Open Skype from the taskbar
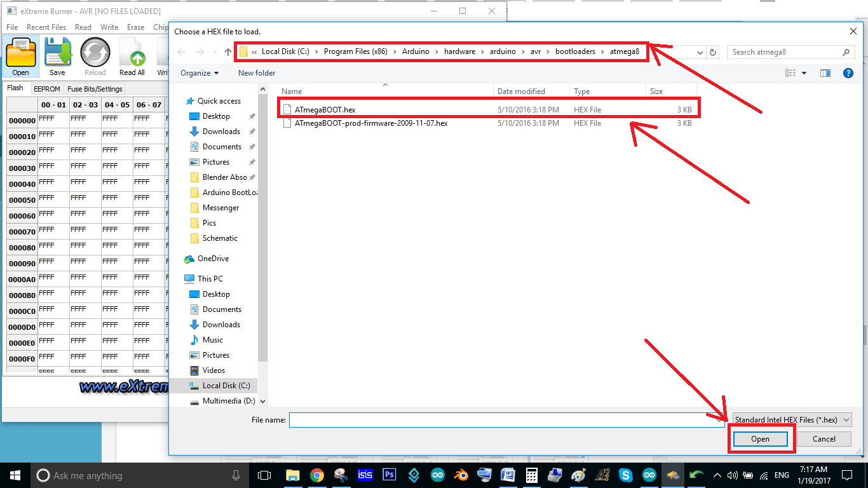The height and width of the screenshot is (488, 868). (625, 475)
